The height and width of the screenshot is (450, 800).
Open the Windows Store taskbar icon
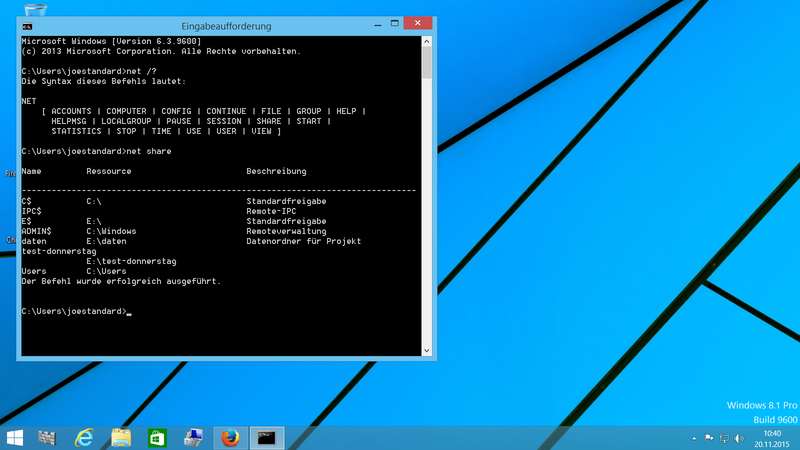click(157, 438)
